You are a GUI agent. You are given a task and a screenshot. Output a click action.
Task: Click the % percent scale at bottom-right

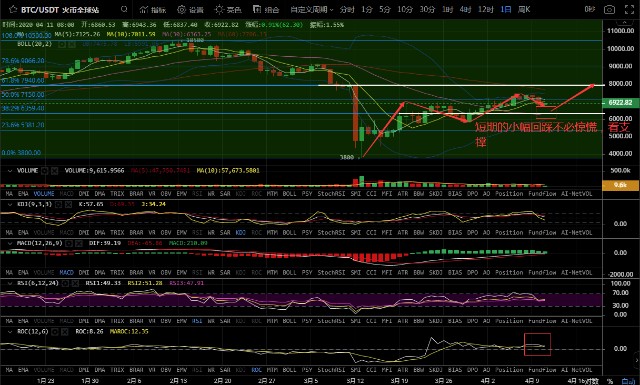point(610,381)
